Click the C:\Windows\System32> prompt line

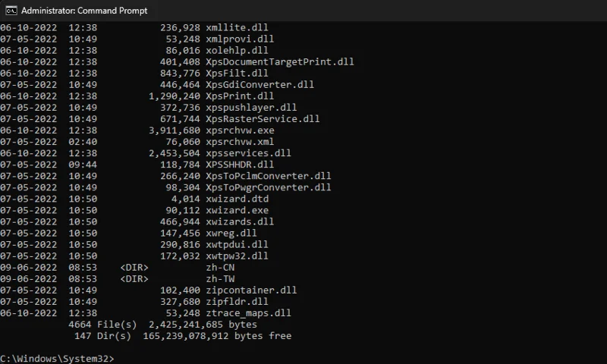(x=57, y=358)
